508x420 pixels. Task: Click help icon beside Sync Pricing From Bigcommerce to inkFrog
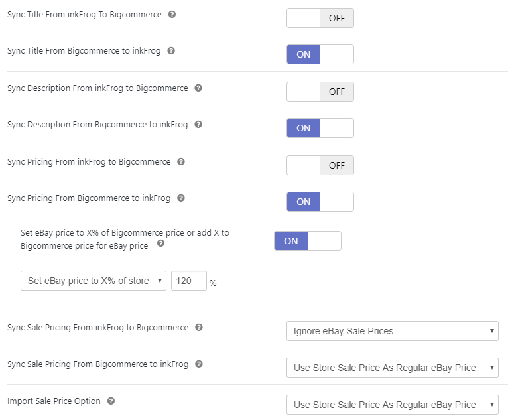coord(181,198)
